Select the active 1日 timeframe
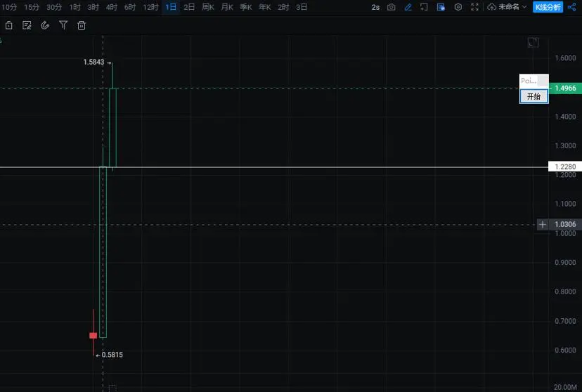 click(171, 7)
